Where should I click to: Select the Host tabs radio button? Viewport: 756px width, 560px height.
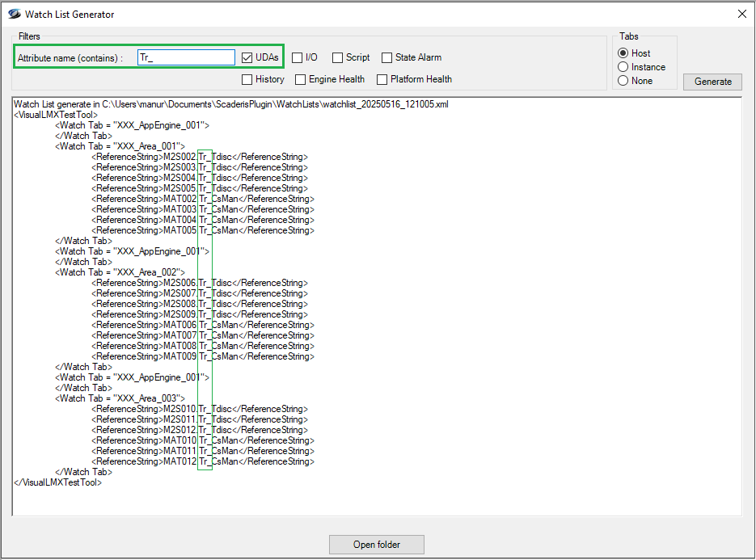(x=623, y=53)
